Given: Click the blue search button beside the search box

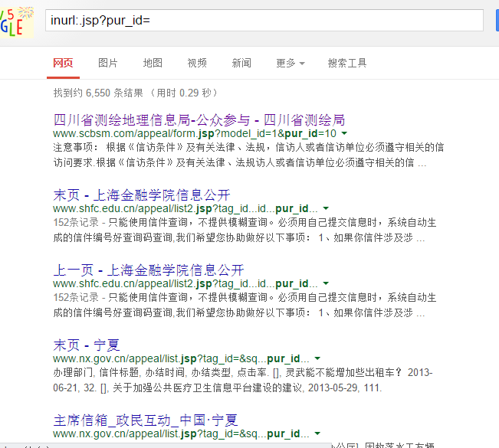Looking at the screenshot, I should tap(497, 21).
